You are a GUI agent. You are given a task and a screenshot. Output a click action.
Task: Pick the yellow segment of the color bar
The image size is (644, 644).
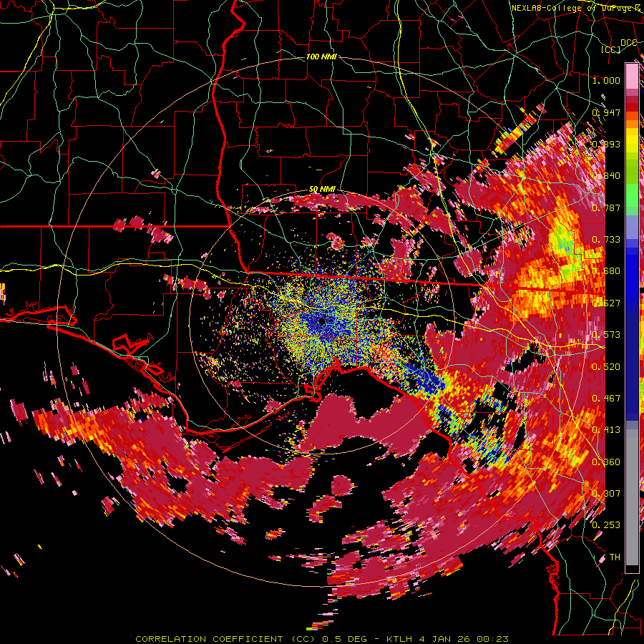tap(632, 140)
